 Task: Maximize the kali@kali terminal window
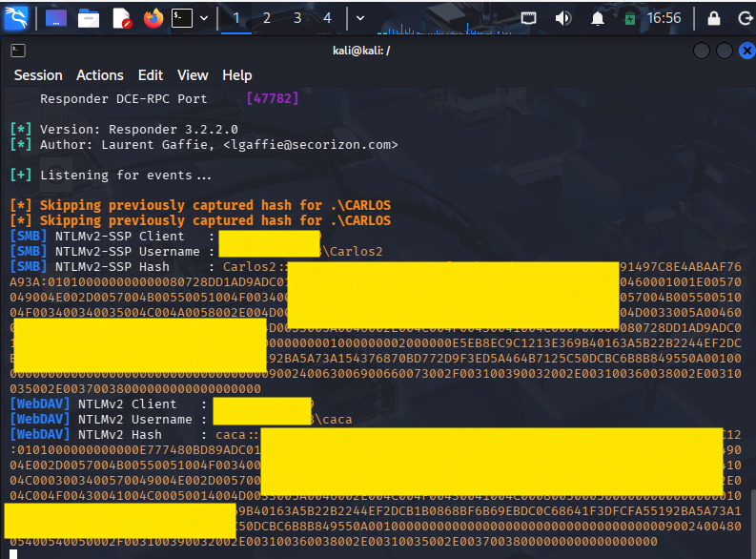point(725,51)
